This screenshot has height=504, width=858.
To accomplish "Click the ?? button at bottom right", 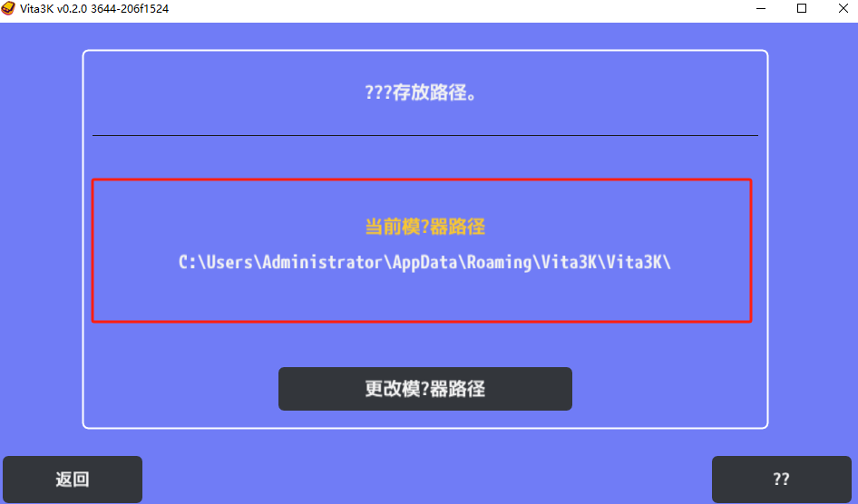I will pyautogui.click(x=782, y=480).
